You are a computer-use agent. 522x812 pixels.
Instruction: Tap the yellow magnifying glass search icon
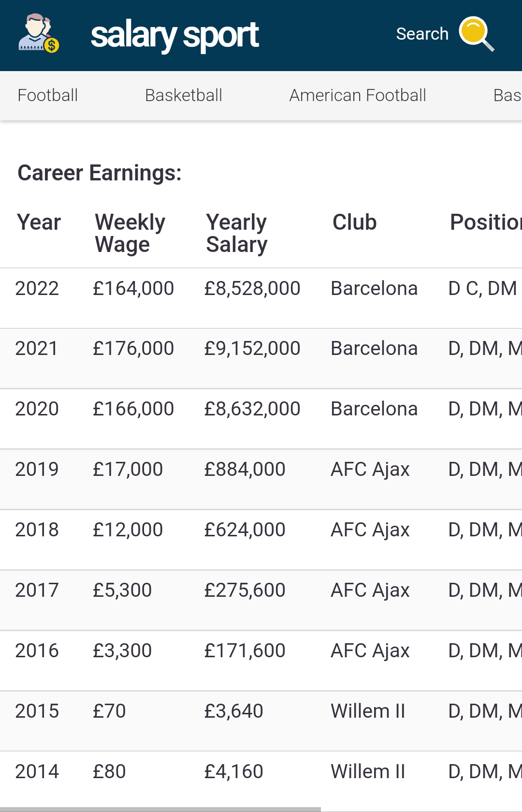pos(476,33)
